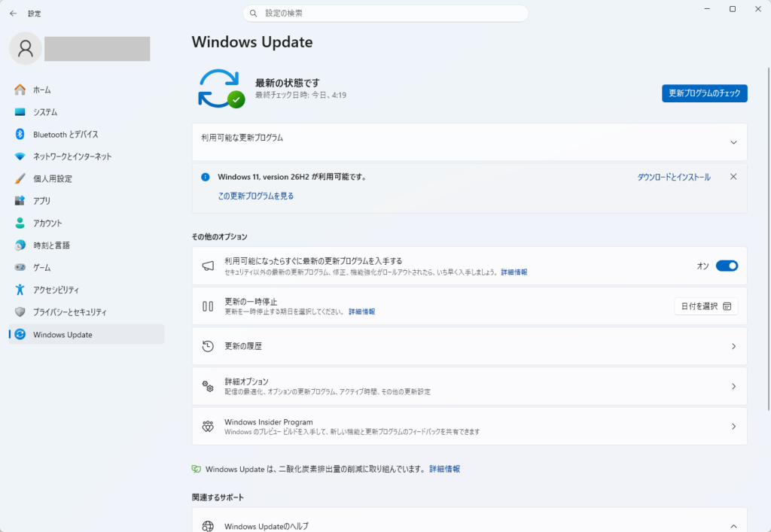Click the calendar icon in 日付を選択 button
This screenshot has height=532, width=771.
coord(727,306)
